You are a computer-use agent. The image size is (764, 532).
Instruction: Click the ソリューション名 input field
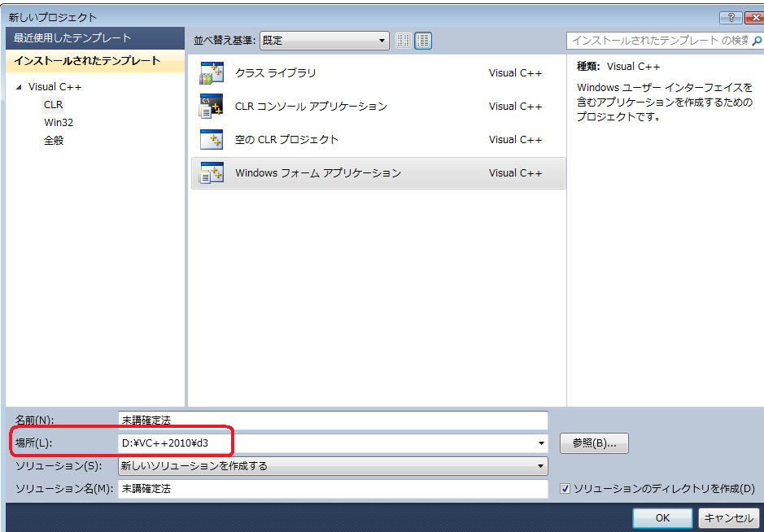coord(333,489)
